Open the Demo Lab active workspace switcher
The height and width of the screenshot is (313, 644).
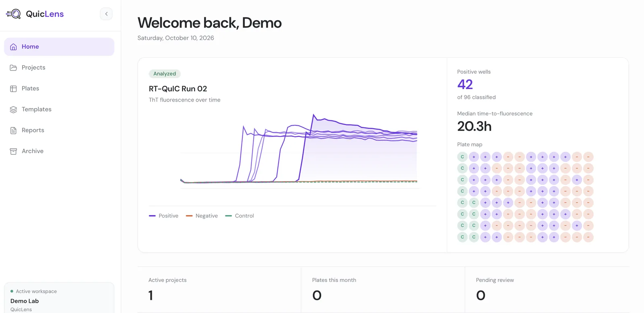[59, 298]
